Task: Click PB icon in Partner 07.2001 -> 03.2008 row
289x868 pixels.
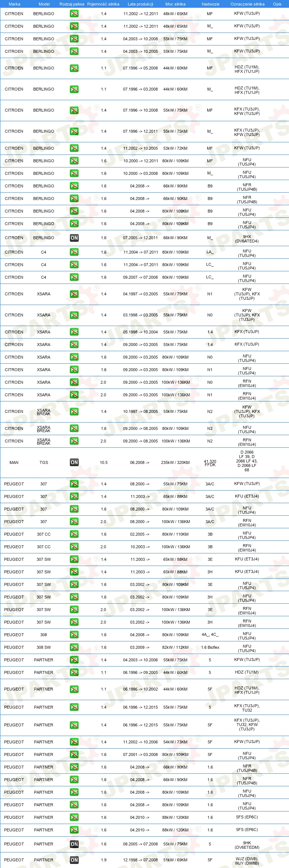Action: click(x=74, y=755)
